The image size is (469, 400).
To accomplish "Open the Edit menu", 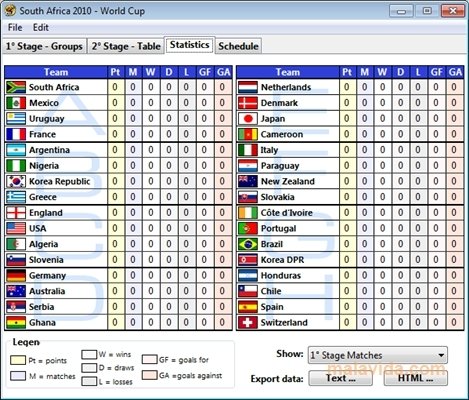I will (x=41, y=27).
